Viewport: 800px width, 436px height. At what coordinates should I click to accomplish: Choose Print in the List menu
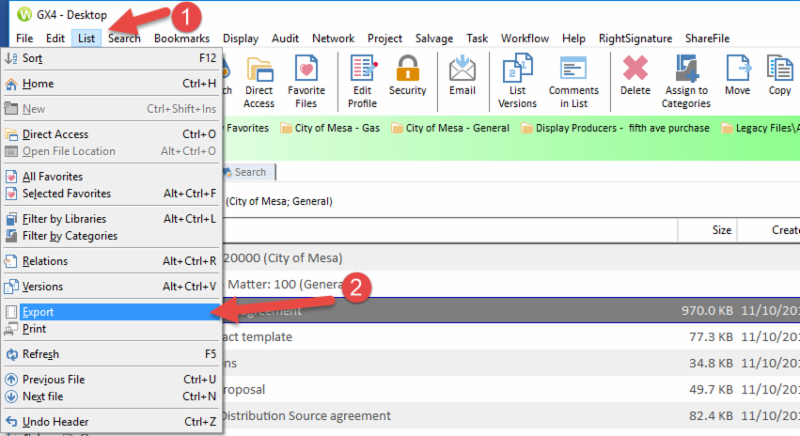(34, 329)
